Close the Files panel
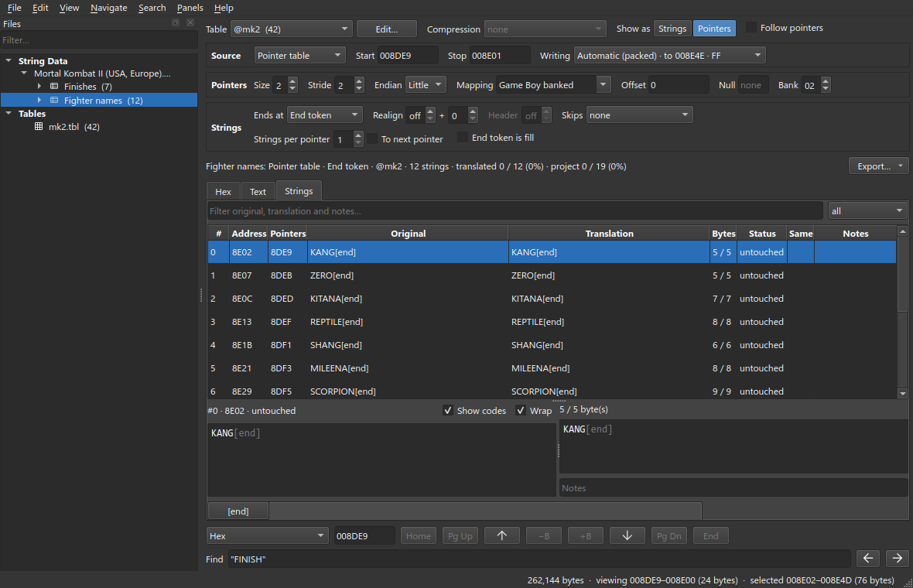 (190, 22)
